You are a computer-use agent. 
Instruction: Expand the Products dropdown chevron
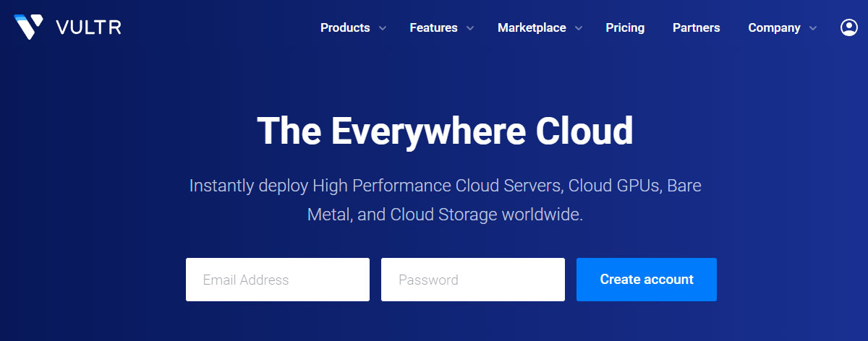pyautogui.click(x=383, y=29)
